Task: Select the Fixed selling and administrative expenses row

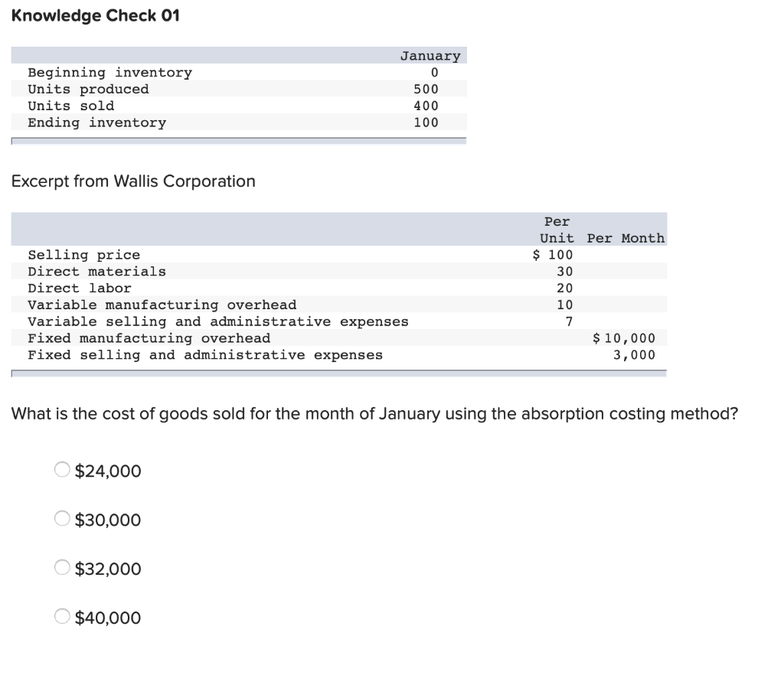Action: [x=205, y=354]
